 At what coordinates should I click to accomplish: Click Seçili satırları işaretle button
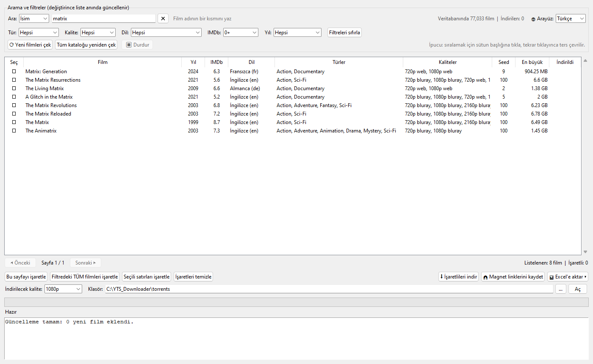pos(147,277)
